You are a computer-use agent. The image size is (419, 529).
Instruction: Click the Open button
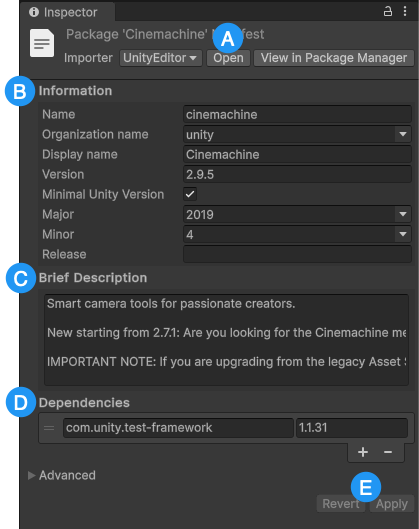228,58
